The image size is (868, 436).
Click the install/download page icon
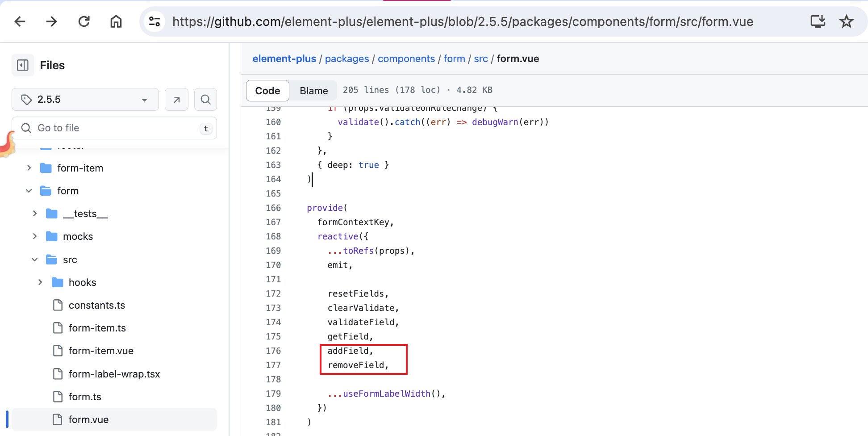(818, 21)
